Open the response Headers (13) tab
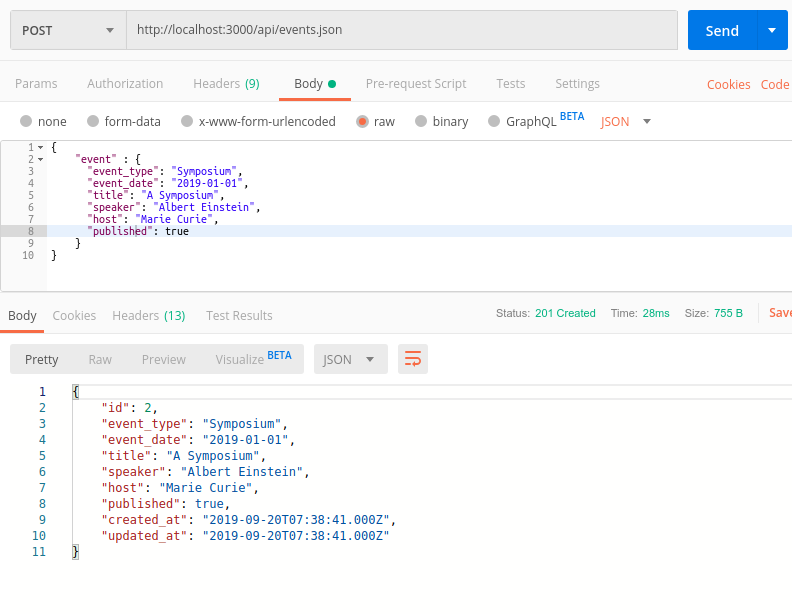 pyautogui.click(x=148, y=316)
